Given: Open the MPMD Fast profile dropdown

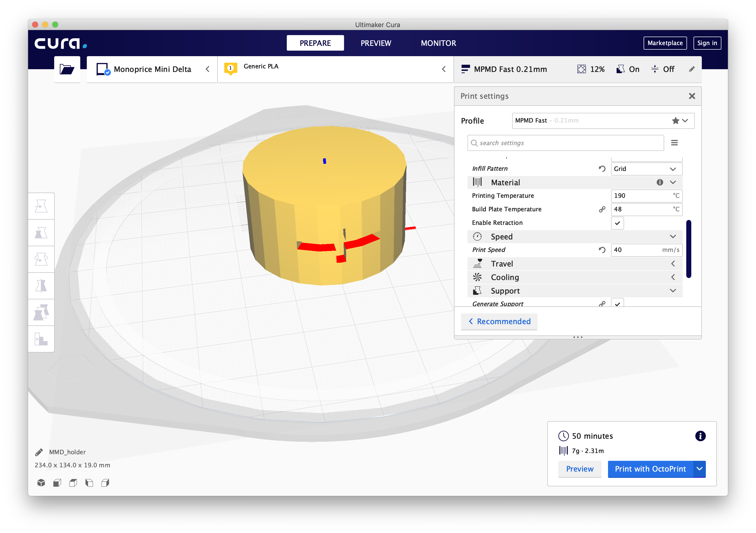Looking at the screenshot, I should pyautogui.click(x=603, y=121).
